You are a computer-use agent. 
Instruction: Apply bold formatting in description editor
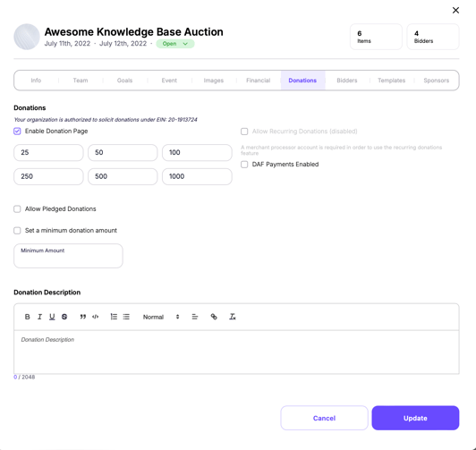click(x=28, y=317)
